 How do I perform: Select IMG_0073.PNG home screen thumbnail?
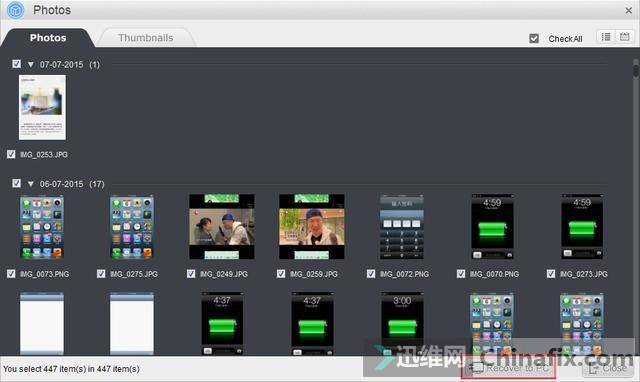[42, 227]
